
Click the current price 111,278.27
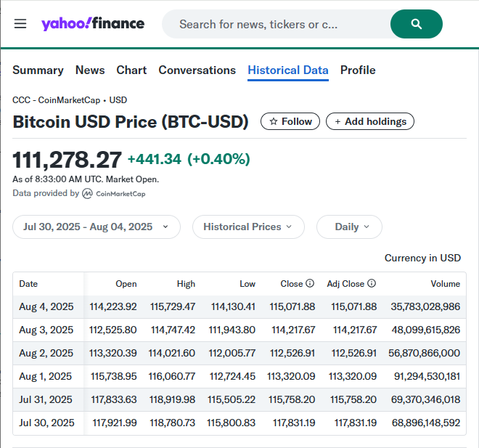pos(67,160)
